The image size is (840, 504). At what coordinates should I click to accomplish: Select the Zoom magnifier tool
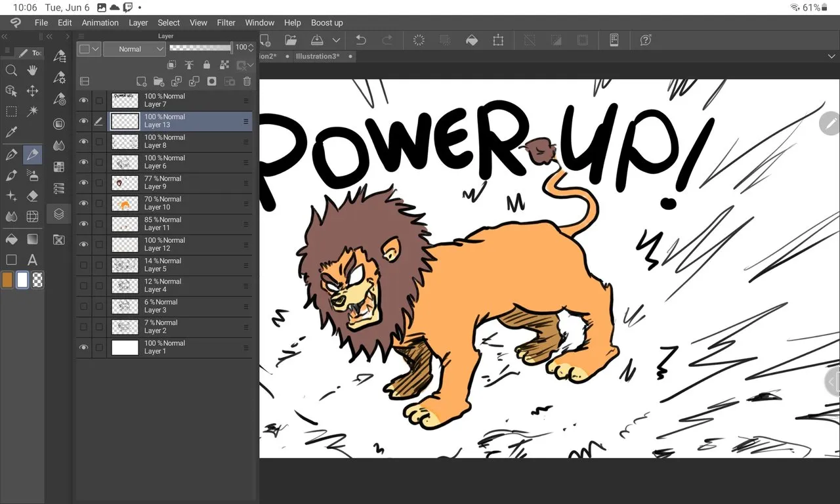point(11,70)
